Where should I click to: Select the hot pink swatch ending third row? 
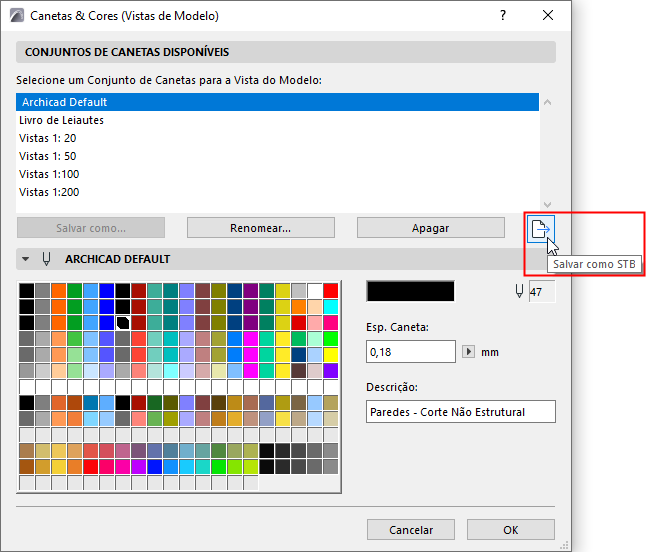click(x=331, y=323)
